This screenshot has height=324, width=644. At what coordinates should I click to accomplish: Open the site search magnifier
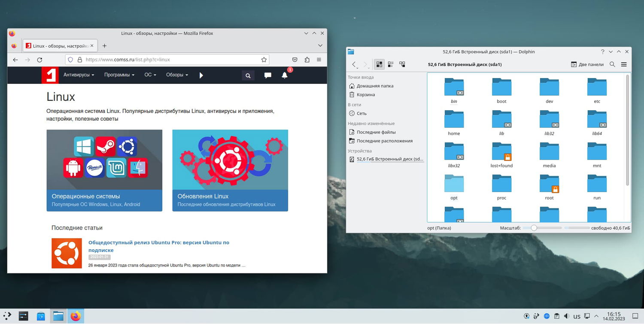pos(248,76)
